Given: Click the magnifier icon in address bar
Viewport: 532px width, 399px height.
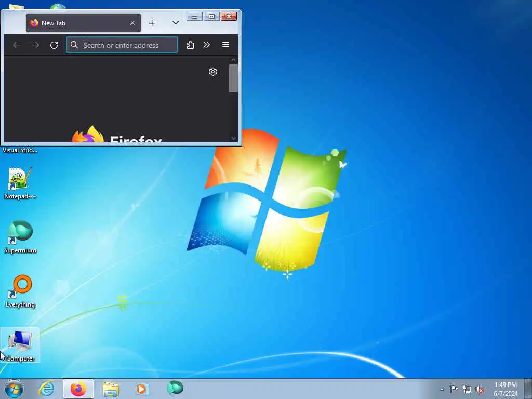Looking at the screenshot, I should [74, 45].
